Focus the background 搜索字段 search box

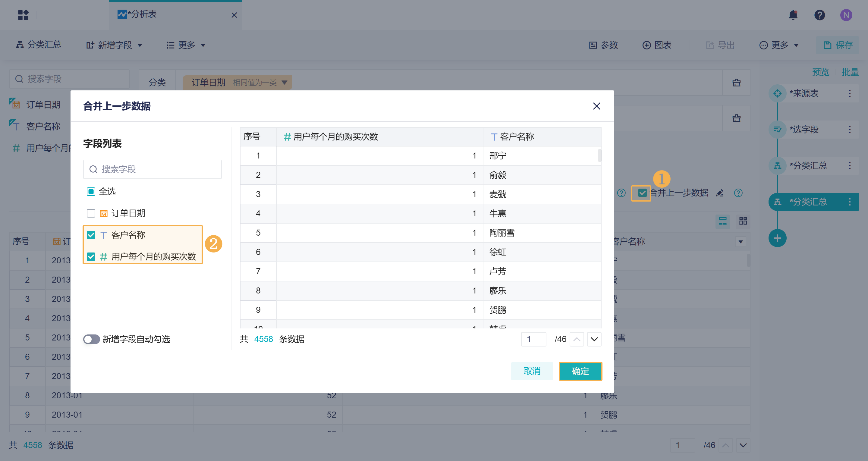[69, 79]
